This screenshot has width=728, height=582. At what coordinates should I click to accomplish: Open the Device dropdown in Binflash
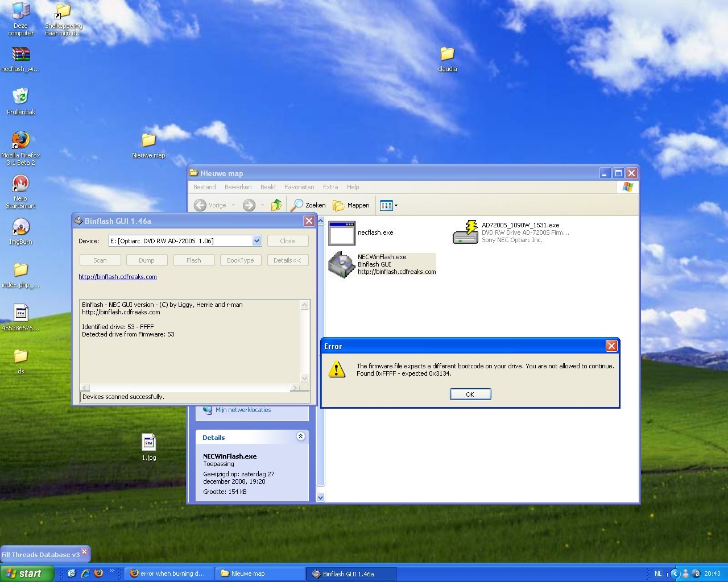coord(257,241)
